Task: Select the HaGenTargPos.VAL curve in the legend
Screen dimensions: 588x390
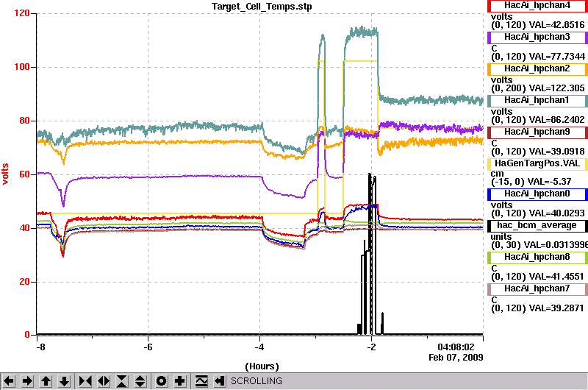Action: coord(537,164)
